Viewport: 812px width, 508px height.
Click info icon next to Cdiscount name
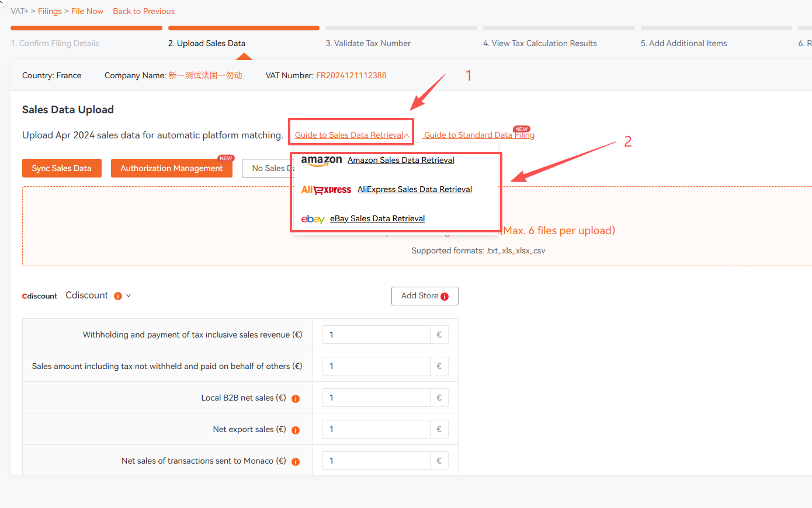[118, 296]
